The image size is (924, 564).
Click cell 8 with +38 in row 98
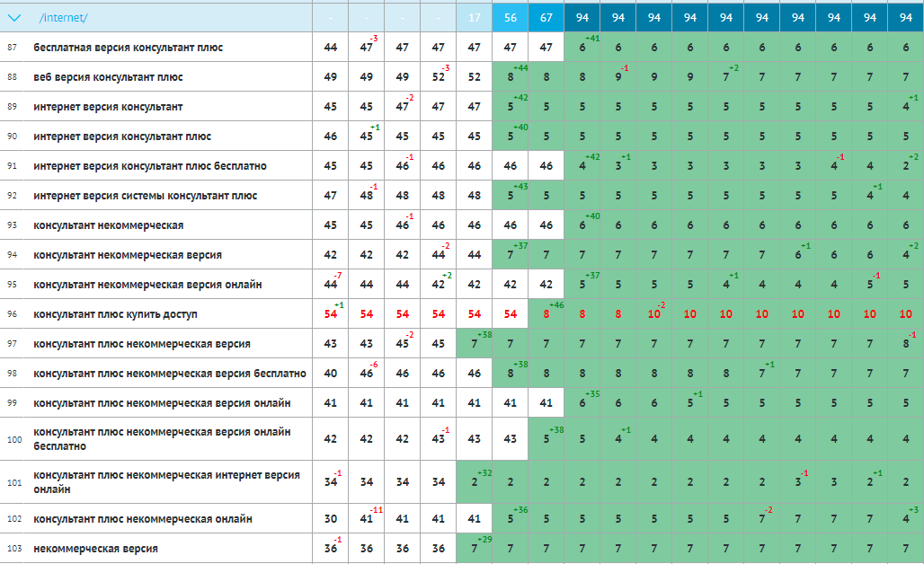[511, 374]
